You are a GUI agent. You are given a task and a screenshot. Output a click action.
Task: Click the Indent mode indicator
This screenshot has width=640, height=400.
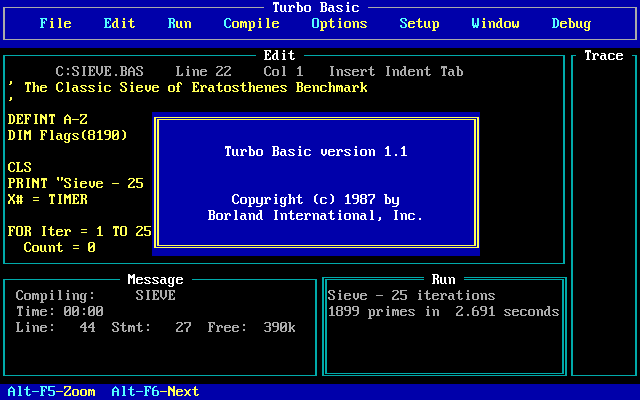click(x=408, y=71)
